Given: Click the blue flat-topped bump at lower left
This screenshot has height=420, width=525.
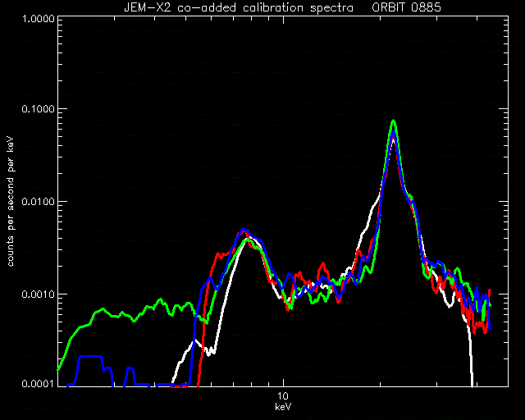Looking at the screenshot, I should pos(89,357).
